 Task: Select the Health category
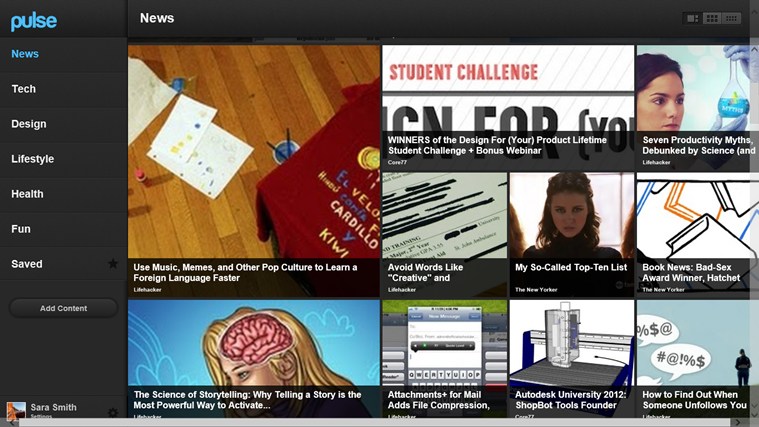click(x=63, y=194)
